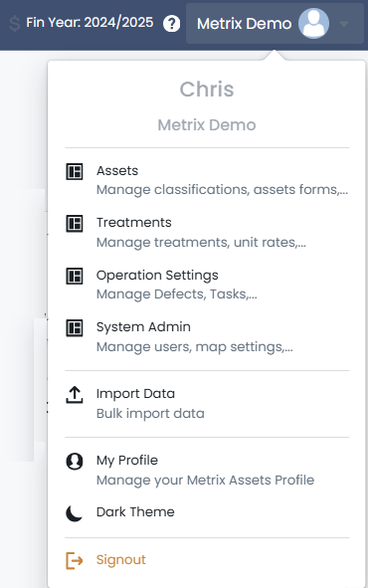368x588 pixels.
Task: Toggle Dark Theme via the moon icon
Action: coord(75,513)
